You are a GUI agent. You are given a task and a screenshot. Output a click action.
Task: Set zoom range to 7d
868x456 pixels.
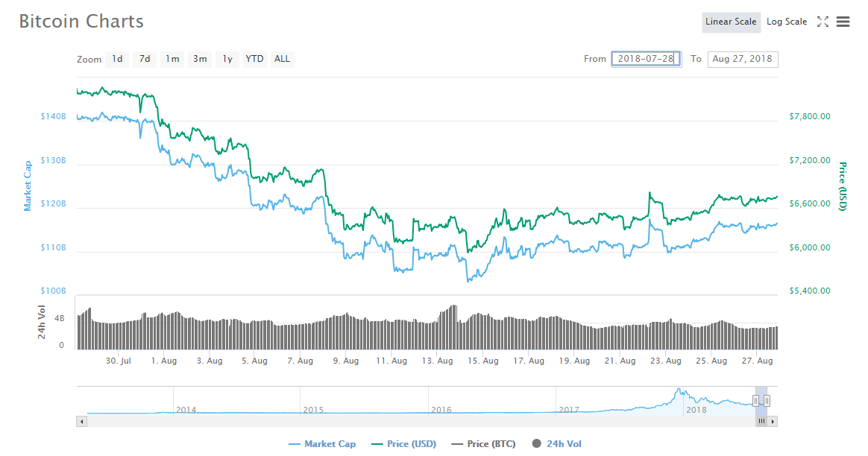pyautogui.click(x=145, y=59)
